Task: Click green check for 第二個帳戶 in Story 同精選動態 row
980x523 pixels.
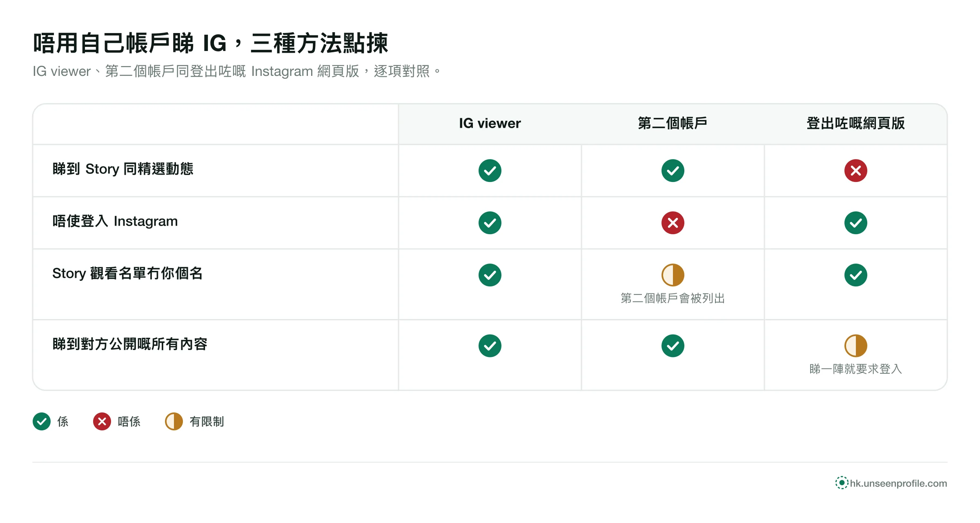Action: pos(673,171)
